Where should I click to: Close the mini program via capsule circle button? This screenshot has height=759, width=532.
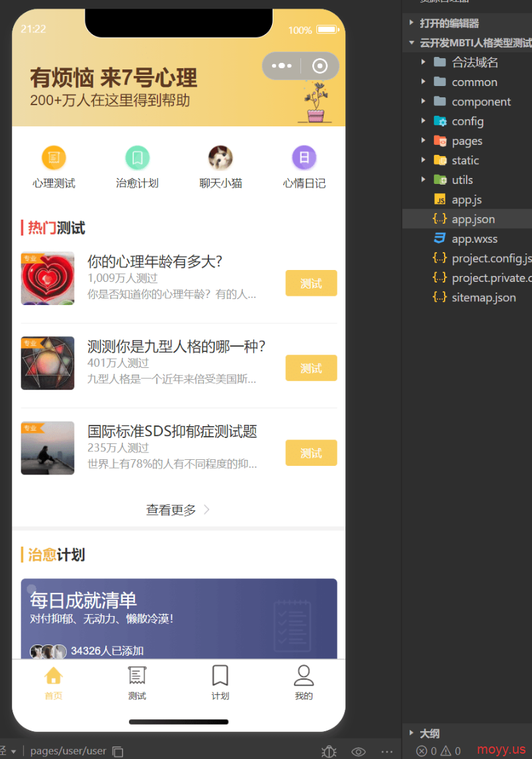click(320, 66)
